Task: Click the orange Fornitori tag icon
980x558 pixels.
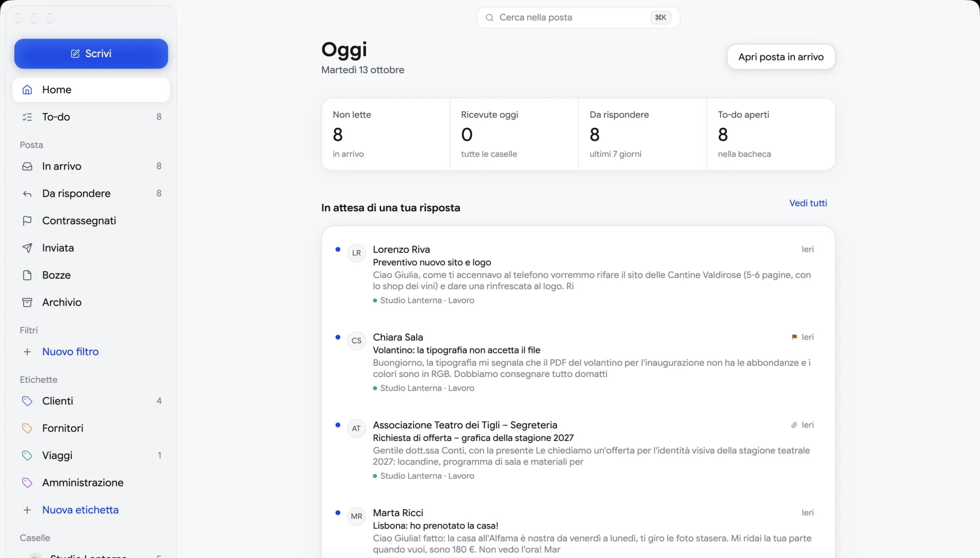Action: click(27, 428)
